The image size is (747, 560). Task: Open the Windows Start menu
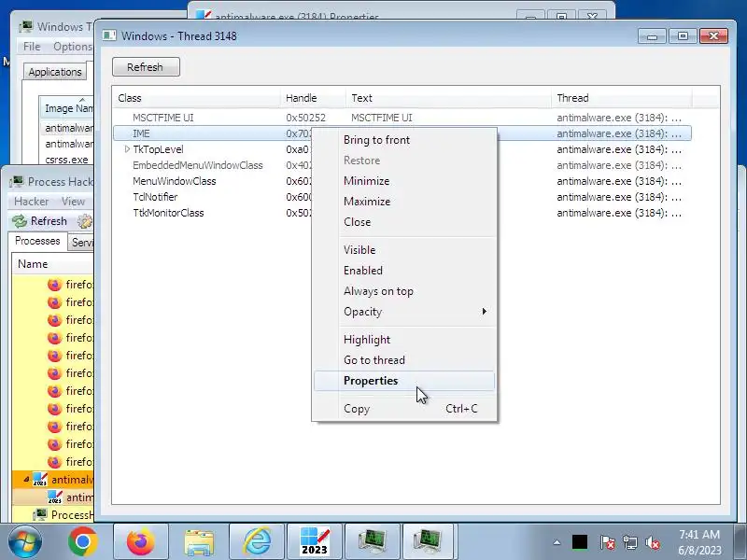[x=25, y=541]
